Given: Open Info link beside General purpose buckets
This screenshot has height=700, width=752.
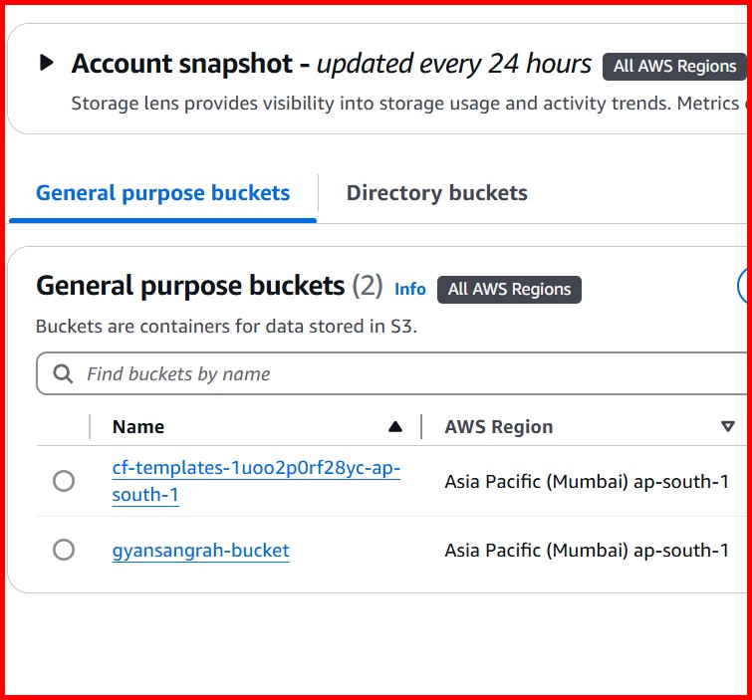Looking at the screenshot, I should [410, 289].
